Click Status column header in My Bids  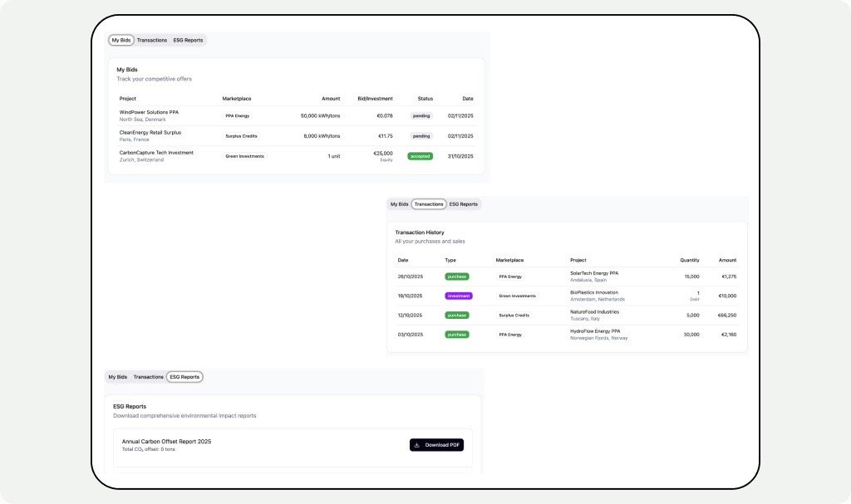pyautogui.click(x=425, y=99)
